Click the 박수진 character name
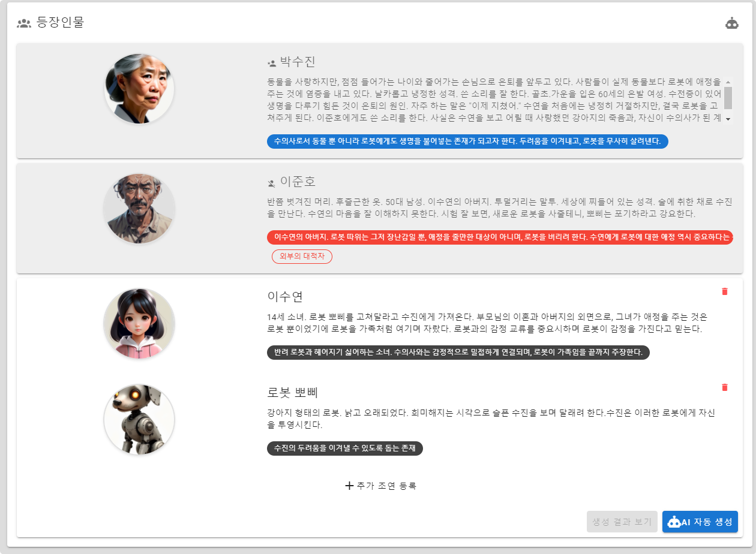This screenshot has height=554, width=756. click(x=298, y=62)
